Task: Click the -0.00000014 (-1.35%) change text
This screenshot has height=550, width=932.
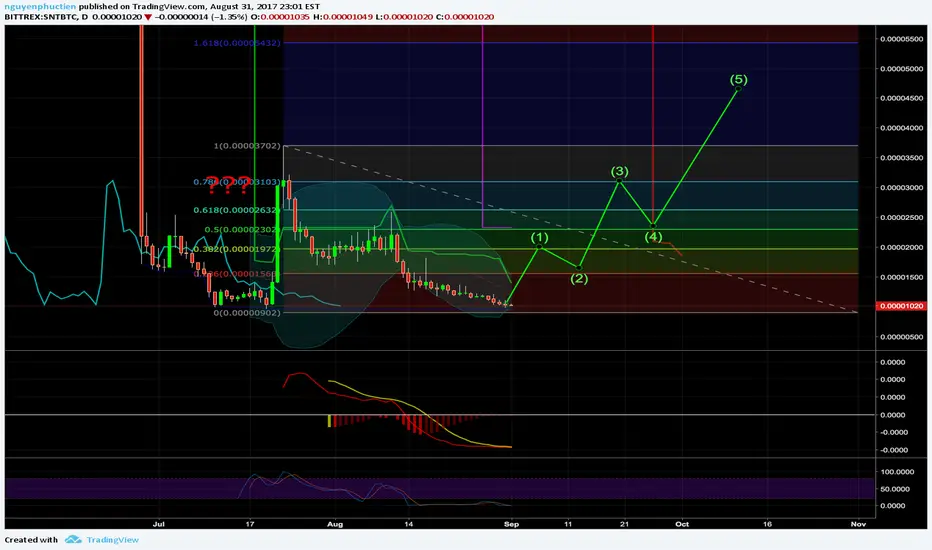Action: (x=201, y=17)
